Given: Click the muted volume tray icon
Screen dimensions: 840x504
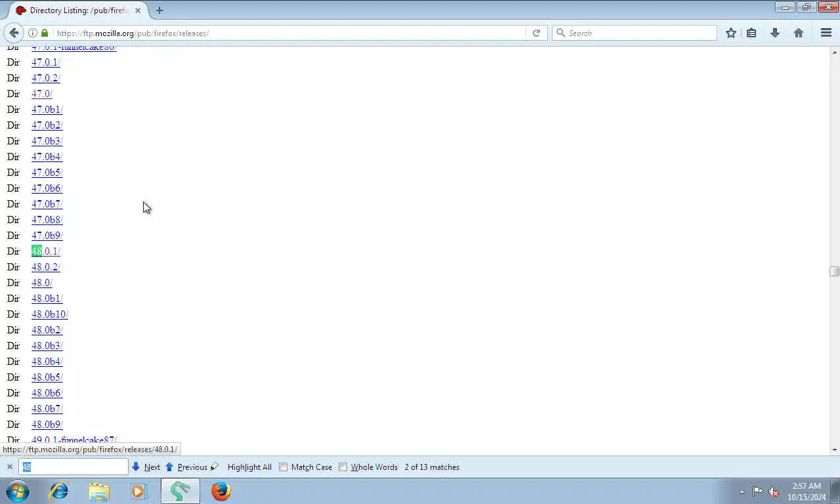Looking at the screenshot, I should click(774, 492).
